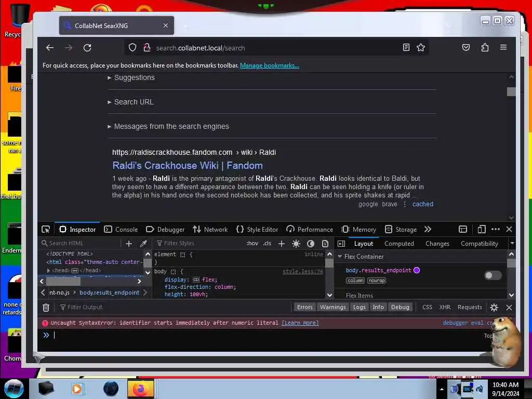
Task: Toggle the Info console filter
Action: (x=378, y=307)
